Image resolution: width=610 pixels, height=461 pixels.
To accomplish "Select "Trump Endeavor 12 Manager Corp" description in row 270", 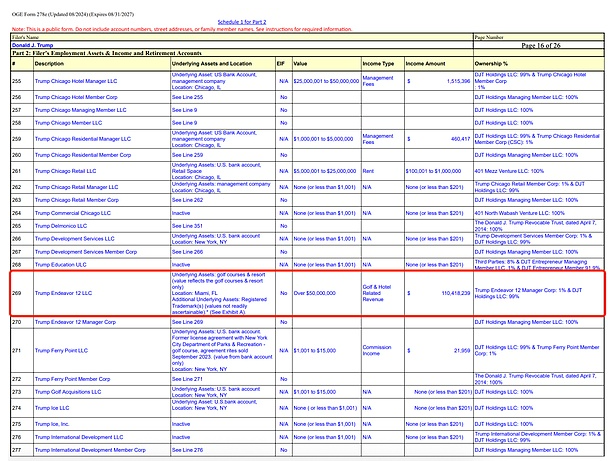I will pyautogui.click(x=75, y=322).
